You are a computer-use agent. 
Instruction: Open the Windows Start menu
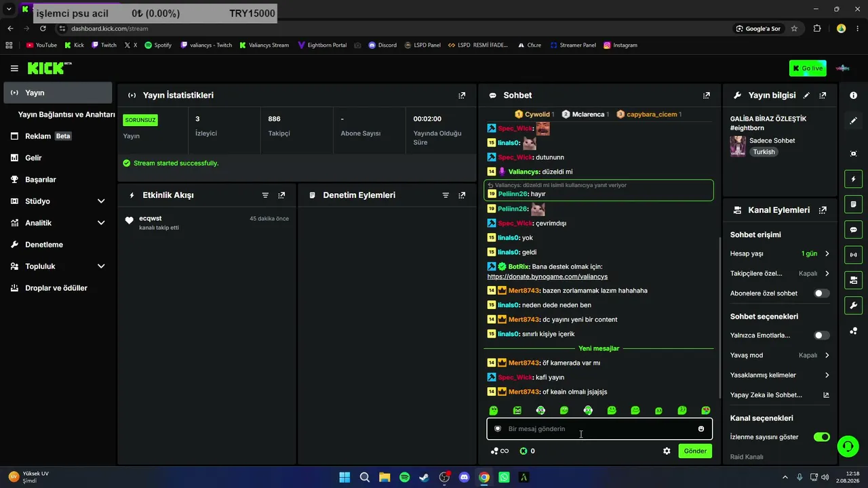tap(344, 477)
